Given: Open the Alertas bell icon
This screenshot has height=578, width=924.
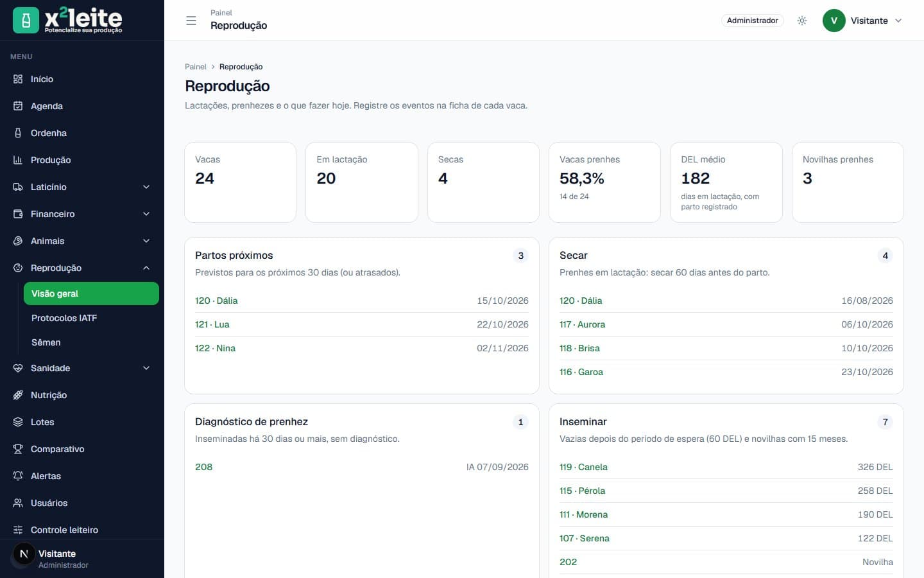Looking at the screenshot, I should [x=18, y=476].
